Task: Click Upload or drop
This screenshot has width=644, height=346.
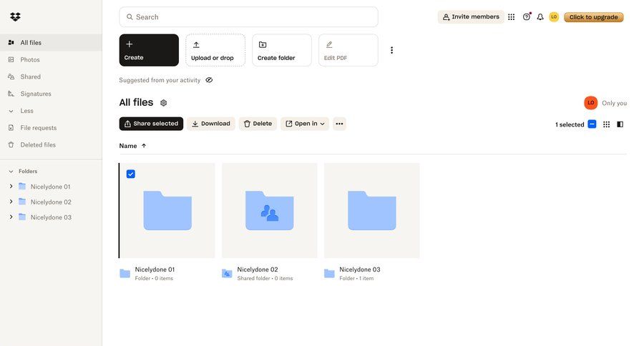Action: point(215,50)
